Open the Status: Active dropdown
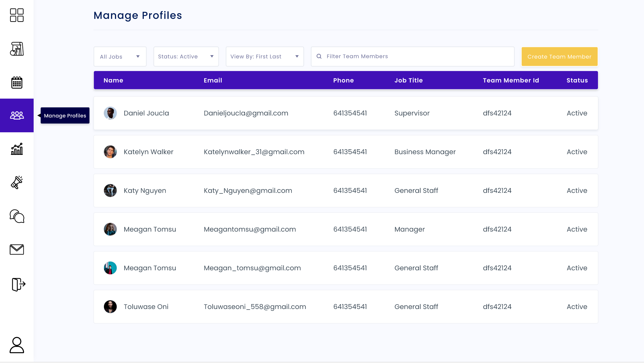 pyautogui.click(x=186, y=57)
